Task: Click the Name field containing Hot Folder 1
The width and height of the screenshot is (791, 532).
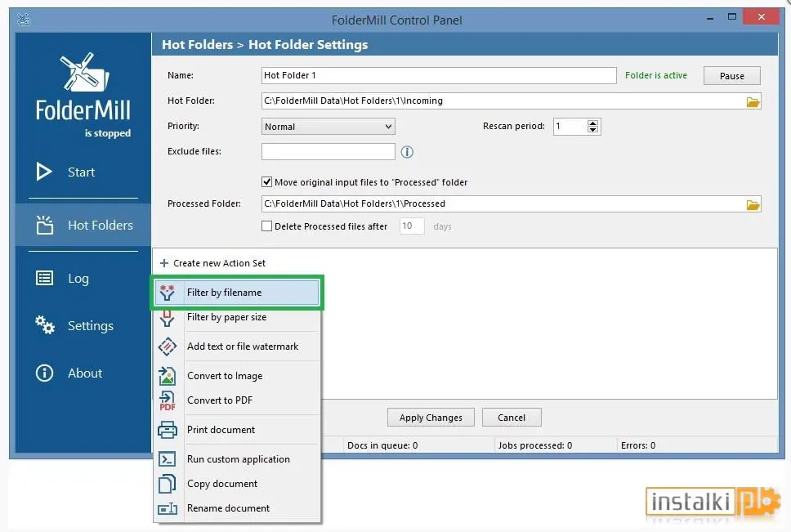Action: coord(439,75)
